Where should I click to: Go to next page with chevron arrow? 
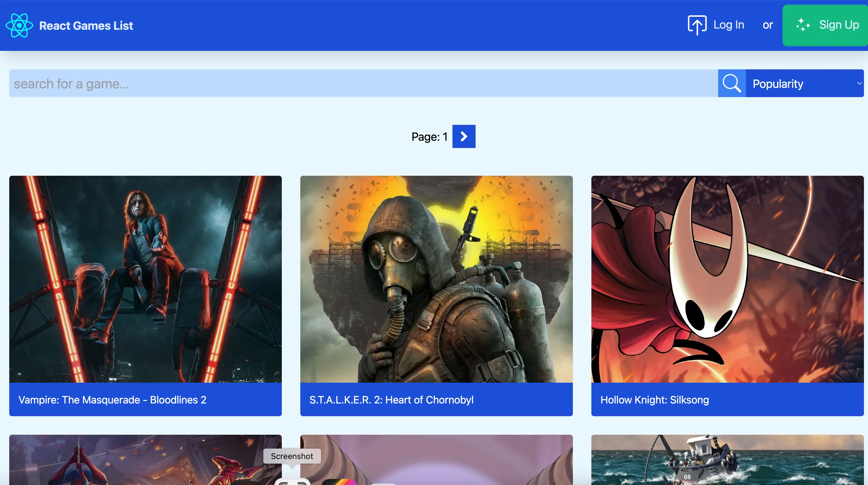pyautogui.click(x=464, y=137)
